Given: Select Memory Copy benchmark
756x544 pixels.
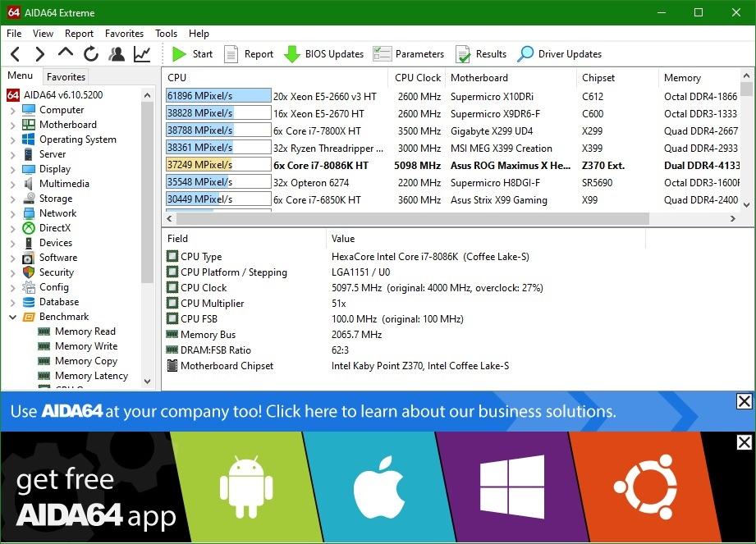Looking at the screenshot, I should pos(86,361).
